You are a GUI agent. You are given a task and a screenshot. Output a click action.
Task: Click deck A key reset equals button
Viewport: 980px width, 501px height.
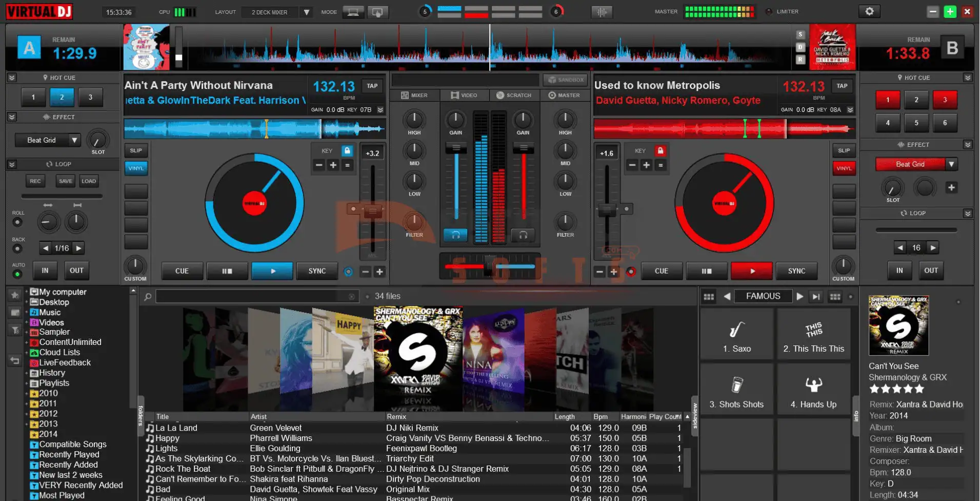(347, 165)
